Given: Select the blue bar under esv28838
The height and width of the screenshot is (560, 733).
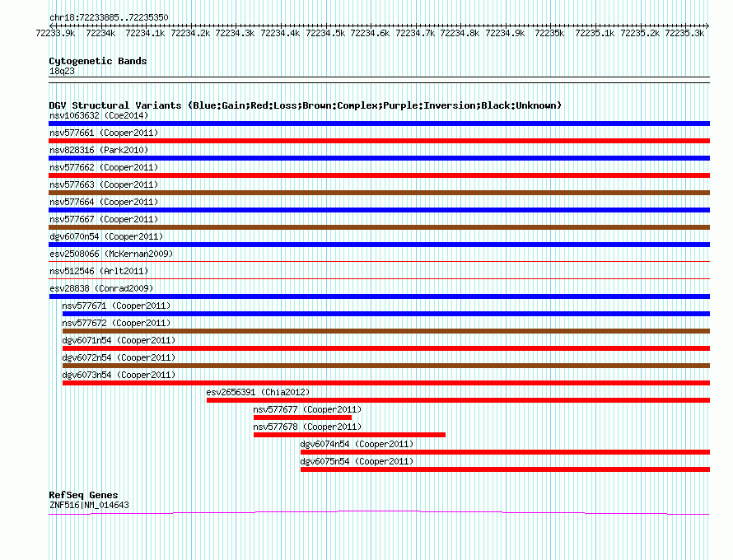Looking at the screenshot, I should [379, 296].
